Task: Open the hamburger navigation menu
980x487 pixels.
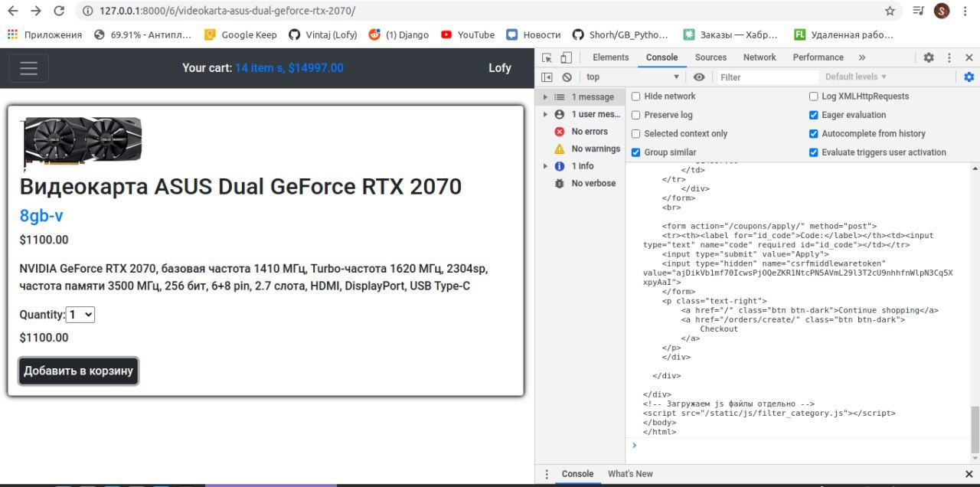Action: coord(28,68)
